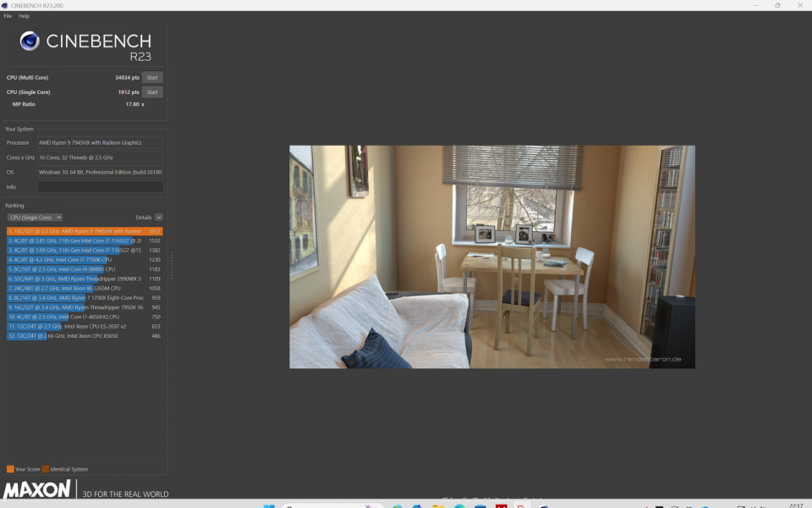Click the rendered room preview image
This screenshot has height=508, width=812.
coord(491,257)
